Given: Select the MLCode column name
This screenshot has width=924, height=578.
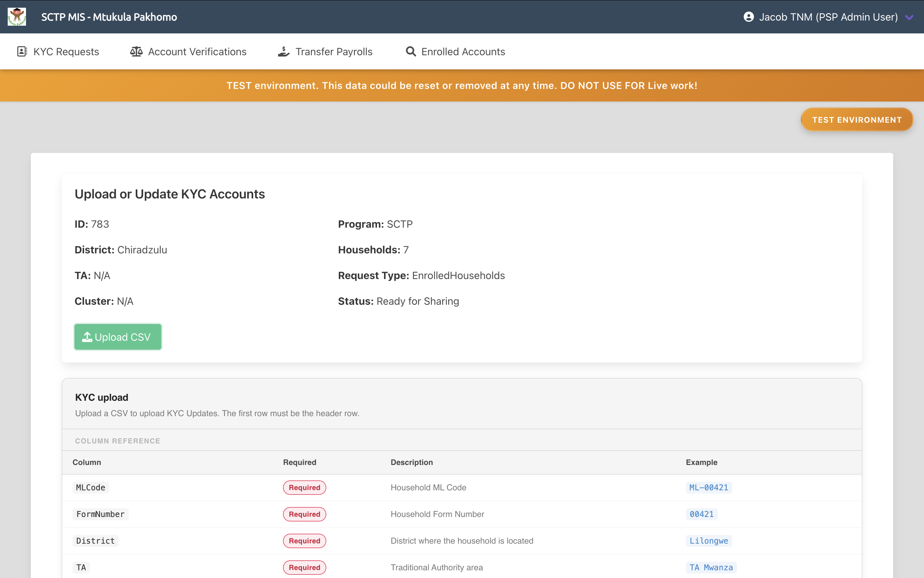Looking at the screenshot, I should 90,487.
